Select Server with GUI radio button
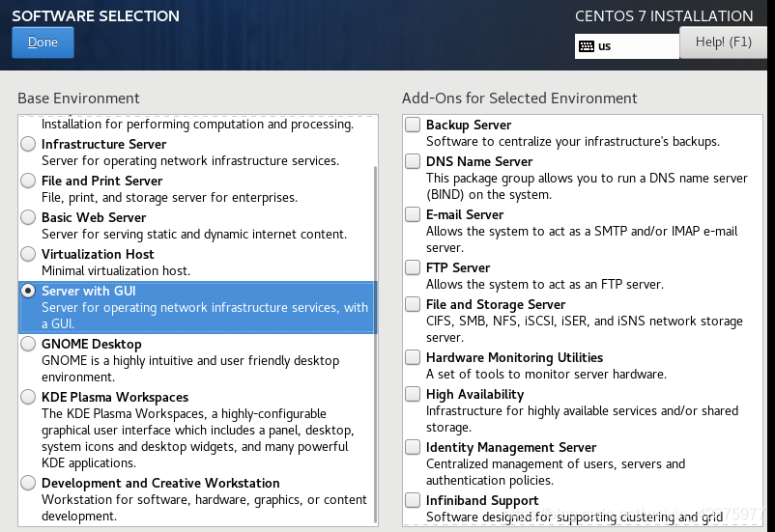Screen dimensions: 775x532 tap(28, 291)
